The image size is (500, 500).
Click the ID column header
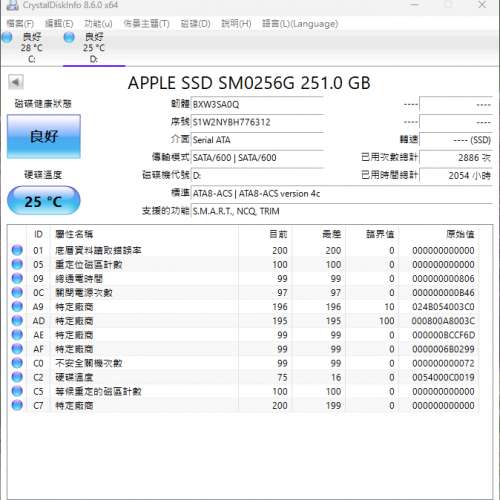[38, 234]
